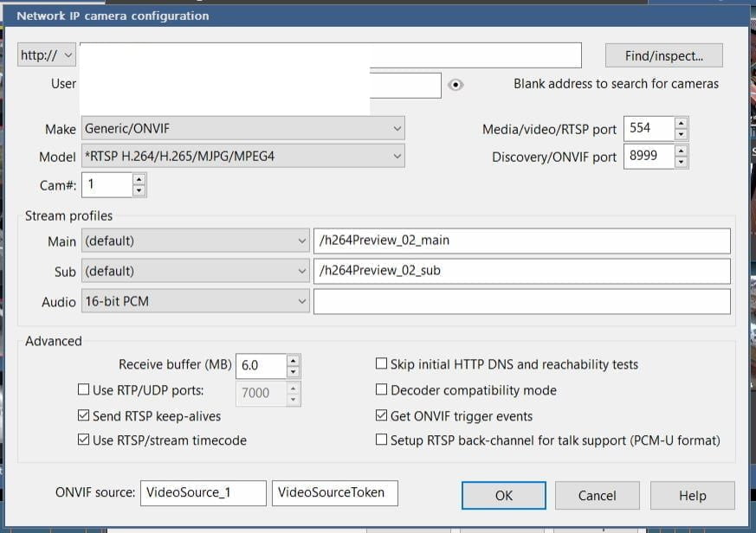Click the VideoSource_1 ONVIF source field
756x533 pixels.
coord(203,493)
